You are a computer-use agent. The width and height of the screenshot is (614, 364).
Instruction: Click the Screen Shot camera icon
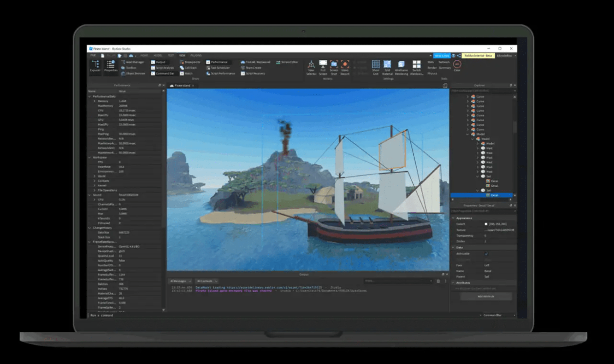(334, 64)
